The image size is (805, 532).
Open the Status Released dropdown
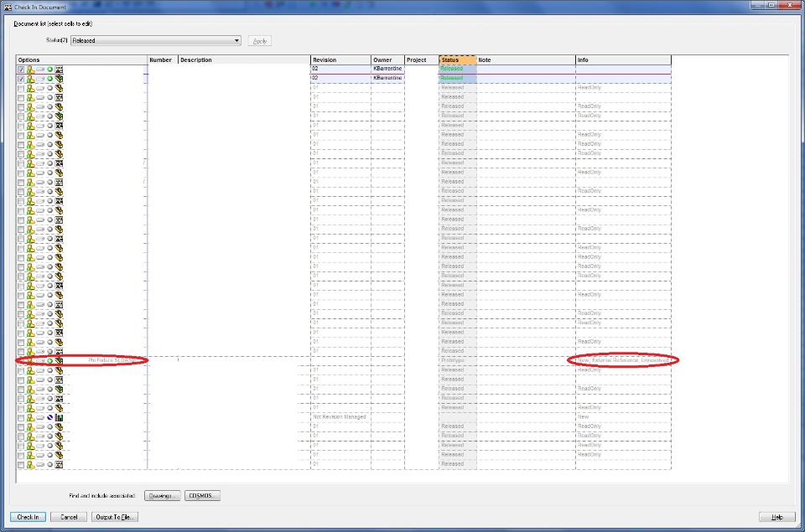pyautogui.click(x=156, y=40)
